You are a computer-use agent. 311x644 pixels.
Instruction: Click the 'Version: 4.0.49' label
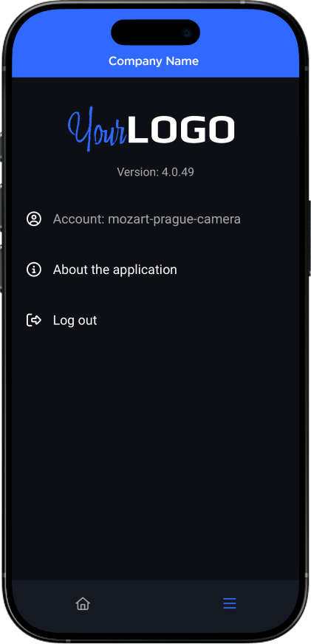tap(155, 171)
